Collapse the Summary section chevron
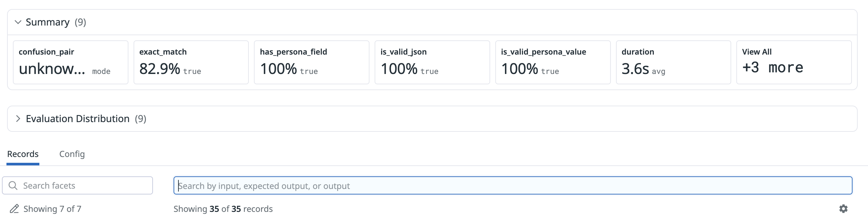 [18, 22]
